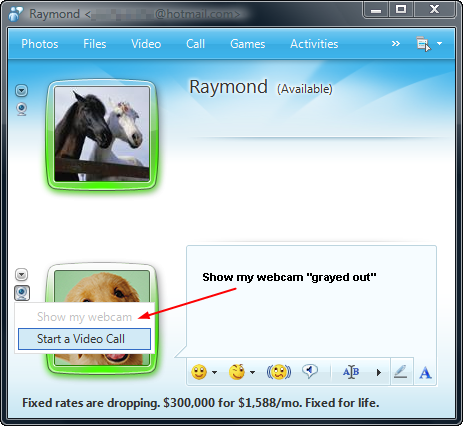
Task: Open the Activities menu item
Action: point(314,44)
